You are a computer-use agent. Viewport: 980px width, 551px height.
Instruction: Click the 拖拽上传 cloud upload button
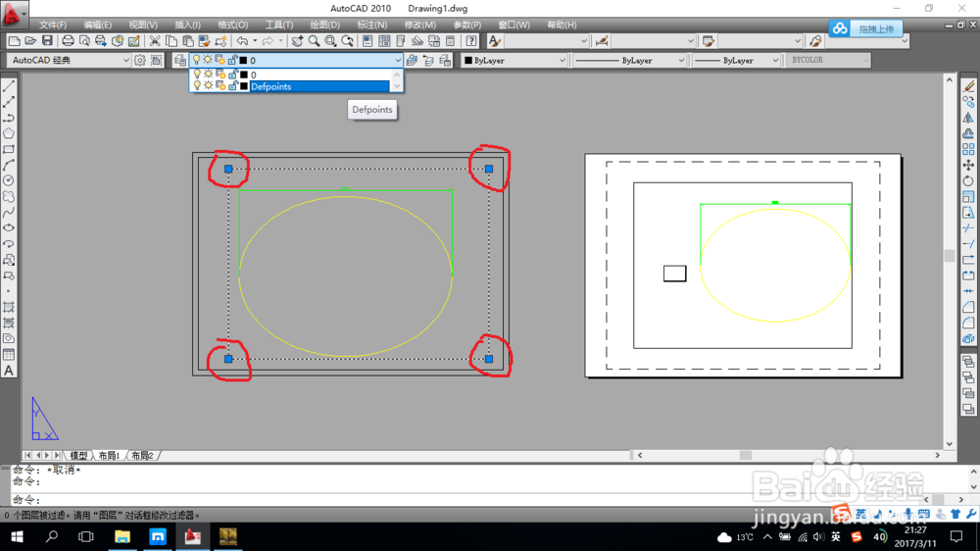coord(865,28)
